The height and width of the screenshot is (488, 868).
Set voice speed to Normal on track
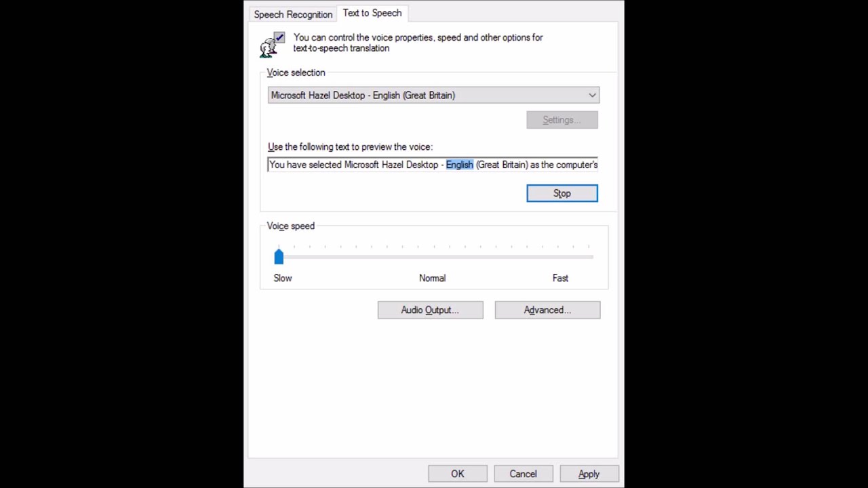coord(433,257)
